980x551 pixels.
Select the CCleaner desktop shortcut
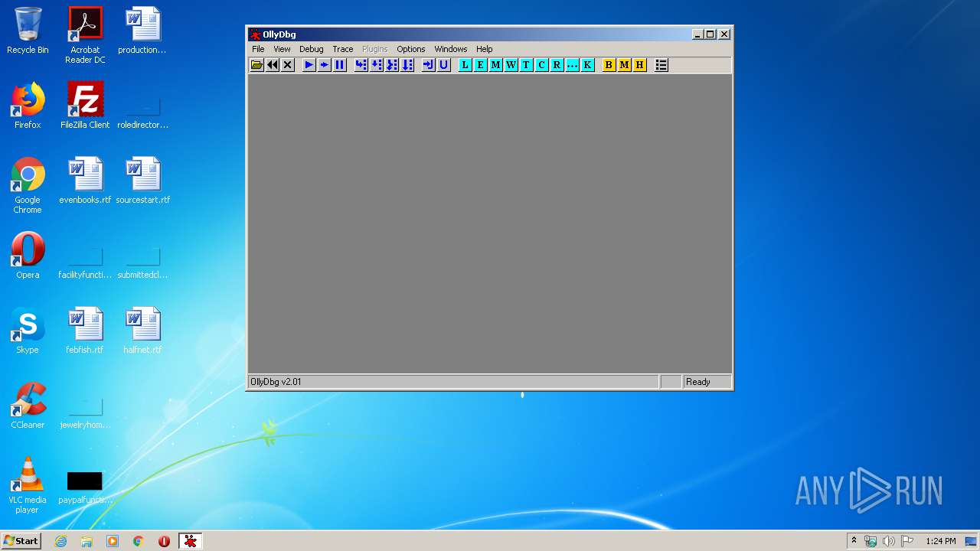[x=28, y=406]
